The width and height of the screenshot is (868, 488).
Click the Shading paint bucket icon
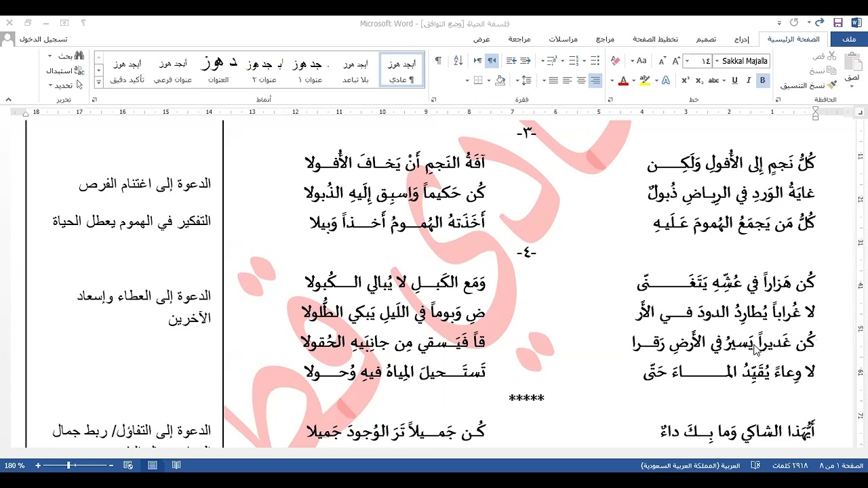pos(500,80)
